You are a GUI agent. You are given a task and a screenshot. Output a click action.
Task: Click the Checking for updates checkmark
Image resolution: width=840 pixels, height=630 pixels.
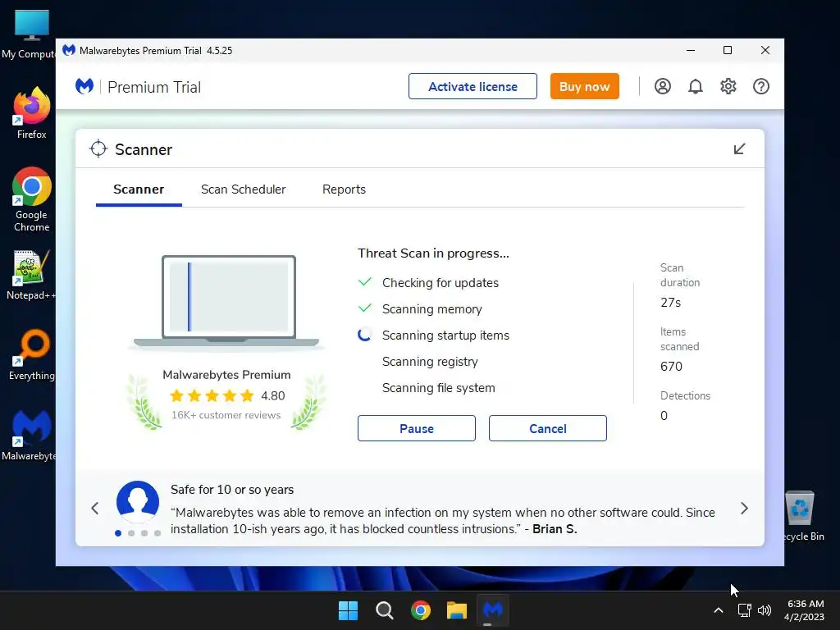(x=365, y=282)
